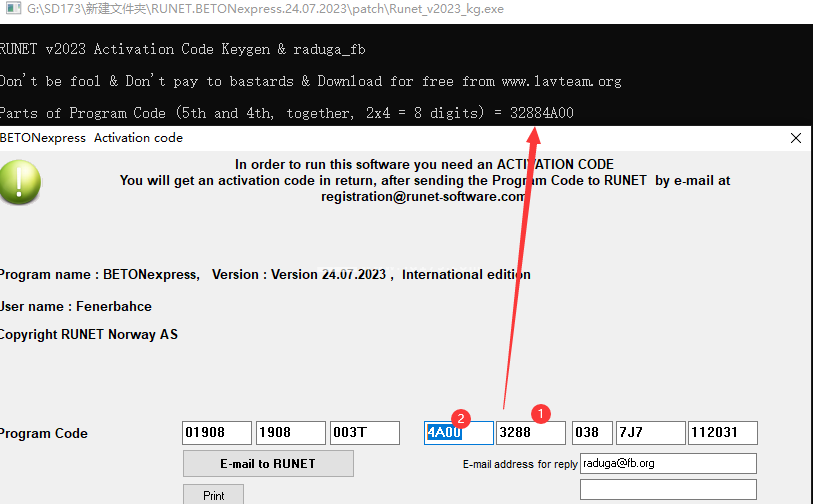Select the Program Code field containing 4A00
813x504 pixels.
coord(458,433)
